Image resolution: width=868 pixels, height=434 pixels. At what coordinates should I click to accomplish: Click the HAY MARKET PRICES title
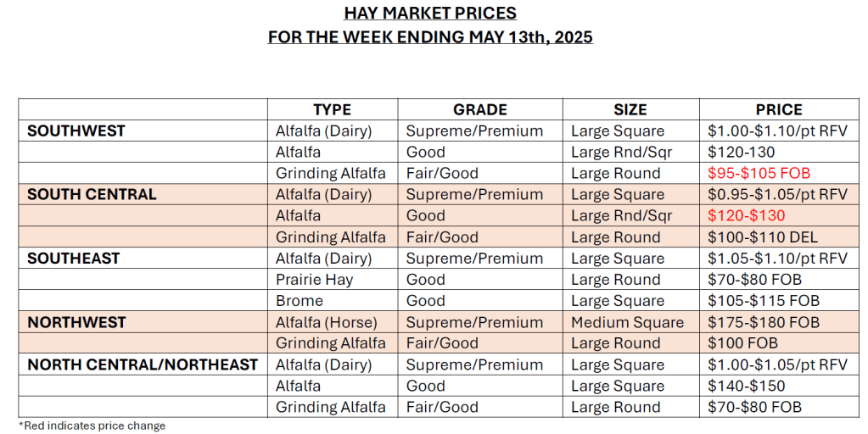point(430,14)
